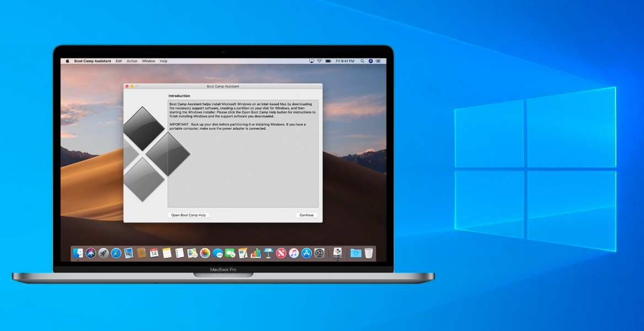This screenshot has height=331, width=644.
Task: Open Maps icon in the Dock
Action: (x=192, y=253)
